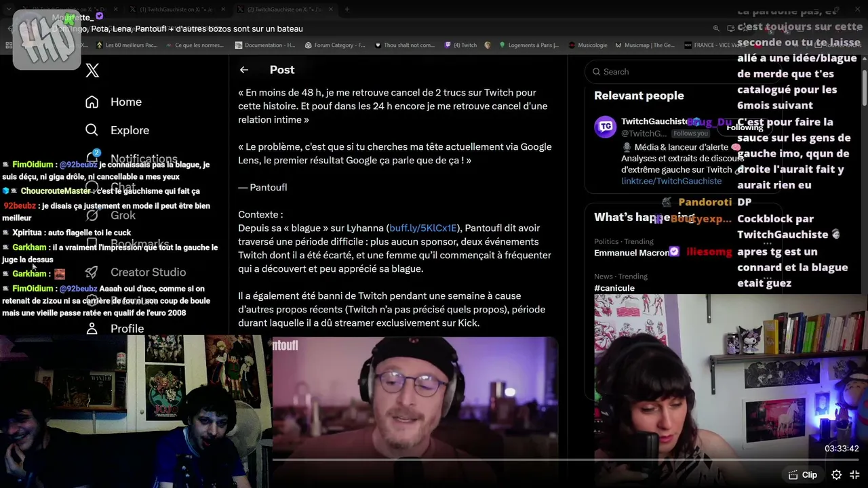
Task: Open the Grok icon in the sidebar
Action: (92, 216)
